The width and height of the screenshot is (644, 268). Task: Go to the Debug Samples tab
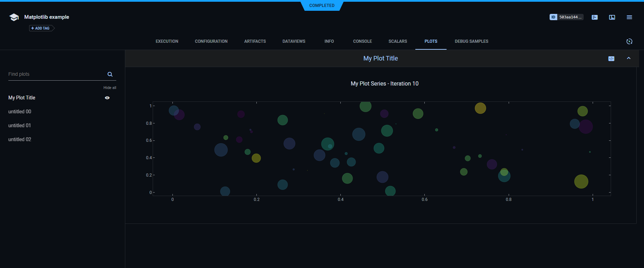pos(471,41)
